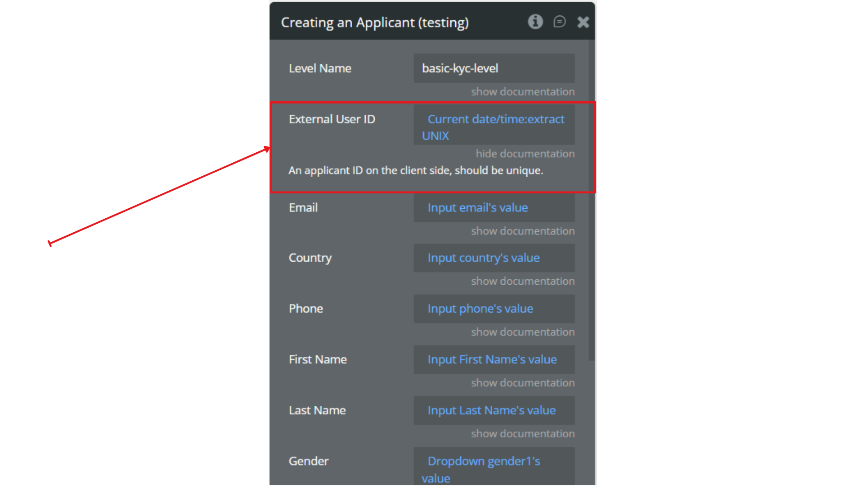Click the info icon in panel header
Image resolution: width=868 pixels, height=488 pixels.
click(x=535, y=22)
